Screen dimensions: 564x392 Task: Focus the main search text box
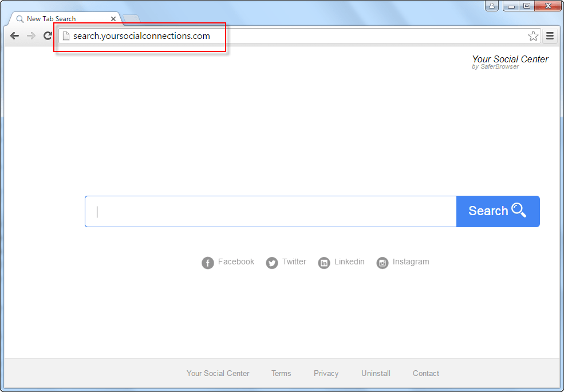coord(270,212)
